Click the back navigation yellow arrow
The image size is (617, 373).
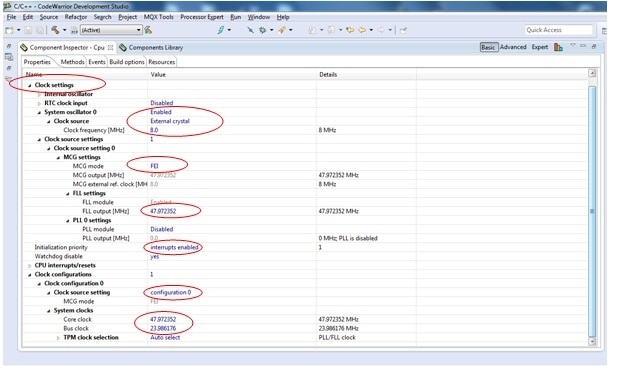point(350,30)
